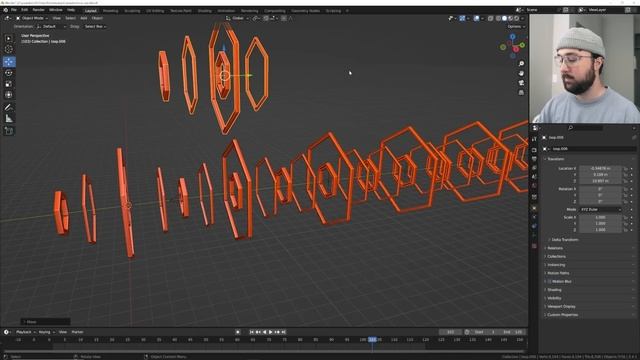Click the timeline End frame field

pos(513,332)
